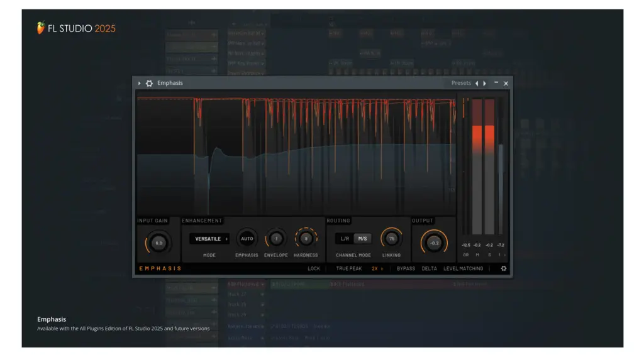This screenshot has height=355, width=644.
Task: Click the Emphasis AUTO knob
Action: click(x=247, y=239)
